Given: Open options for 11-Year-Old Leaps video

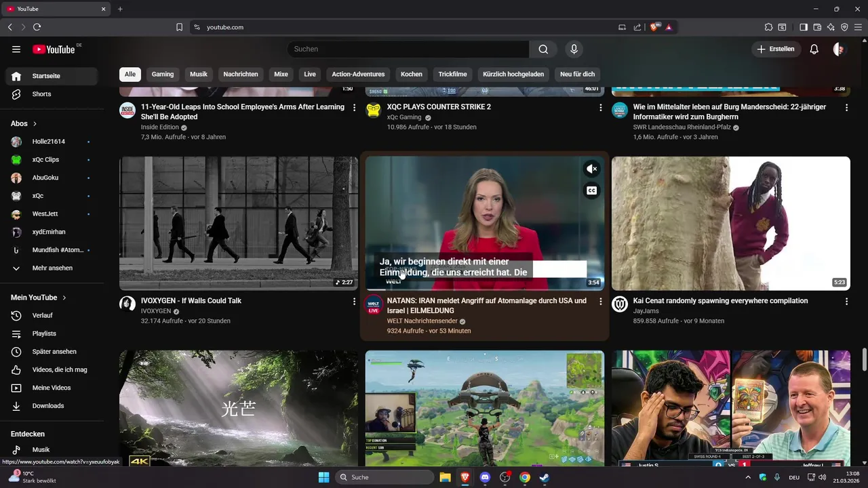Looking at the screenshot, I should 354,107.
